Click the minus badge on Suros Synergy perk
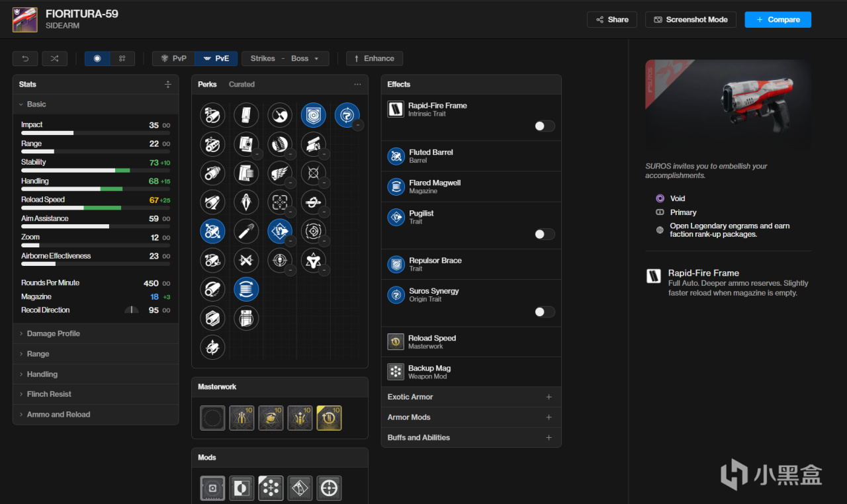The width and height of the screenshot is (847, 504). [357, 124]
